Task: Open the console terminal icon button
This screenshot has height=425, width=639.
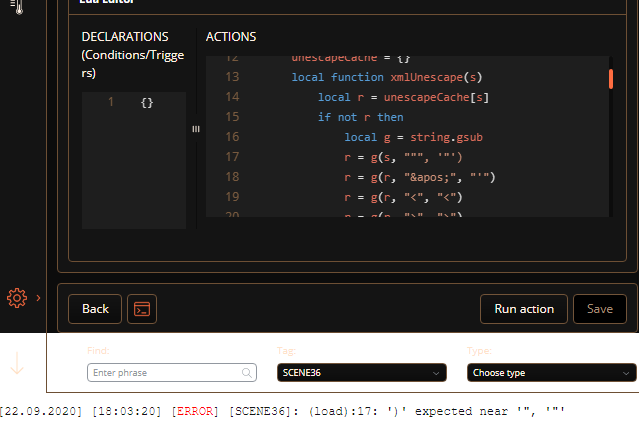Action: pos(142,309)
